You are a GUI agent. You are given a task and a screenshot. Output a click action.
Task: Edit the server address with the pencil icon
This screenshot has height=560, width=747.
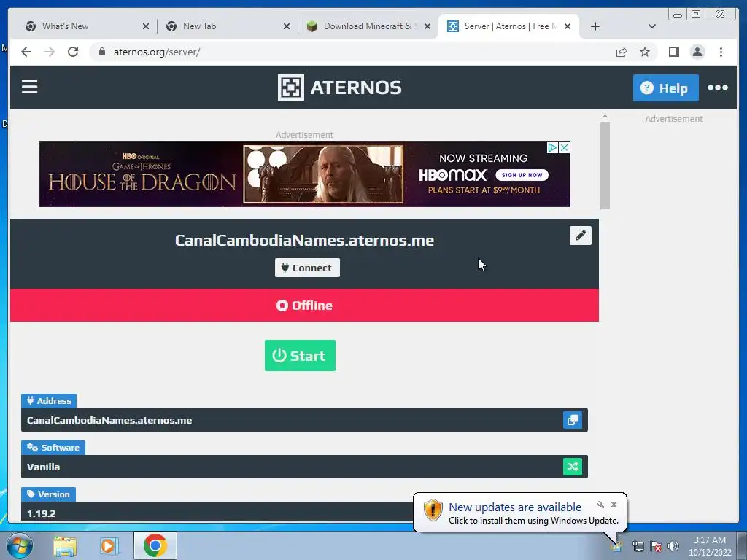coord(580,236)
